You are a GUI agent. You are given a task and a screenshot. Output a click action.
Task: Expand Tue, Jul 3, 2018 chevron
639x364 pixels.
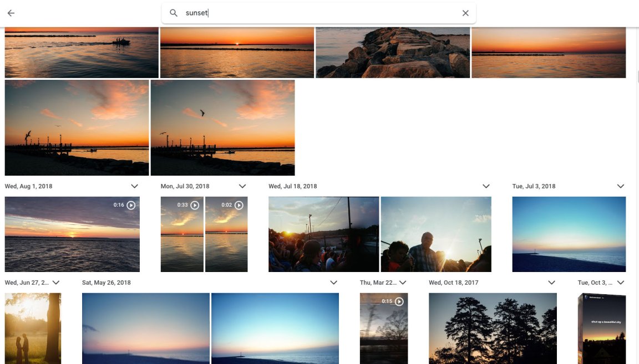point(620,186)
